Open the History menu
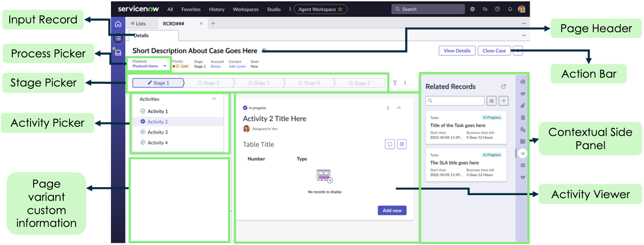 point(217,9)
